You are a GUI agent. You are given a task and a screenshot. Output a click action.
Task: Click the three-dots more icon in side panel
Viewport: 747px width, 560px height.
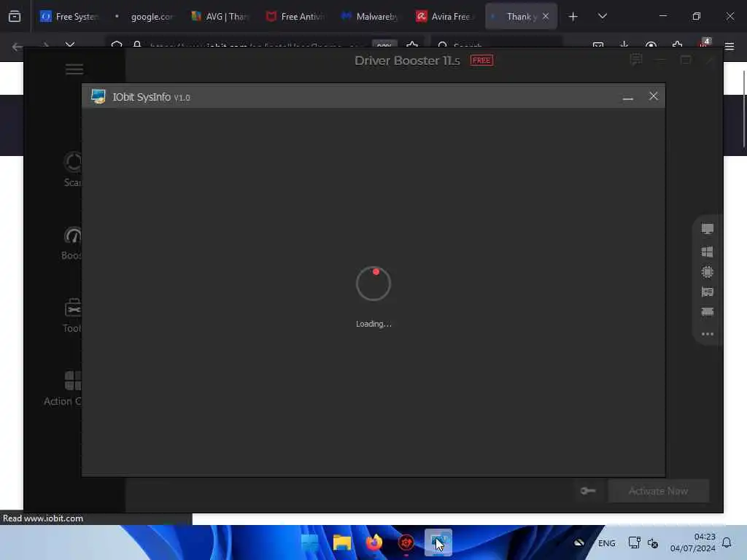click(708, 334)
